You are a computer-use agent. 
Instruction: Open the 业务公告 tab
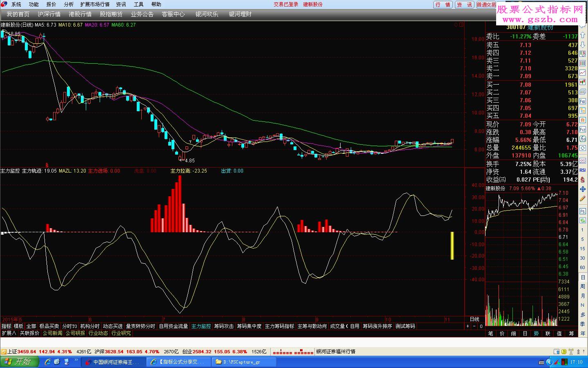coord(142,14)
